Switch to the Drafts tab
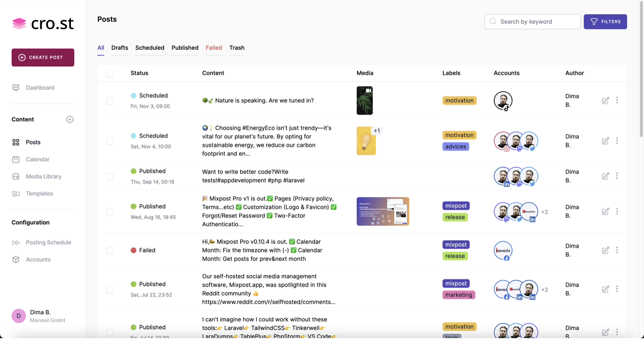The height and width of the screenshot is (339, 644). (120, 48)
